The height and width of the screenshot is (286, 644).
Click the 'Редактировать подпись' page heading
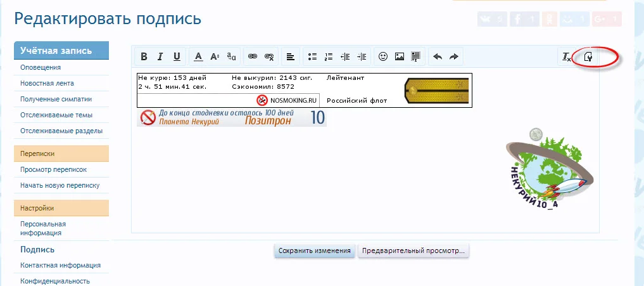(108, 18)
